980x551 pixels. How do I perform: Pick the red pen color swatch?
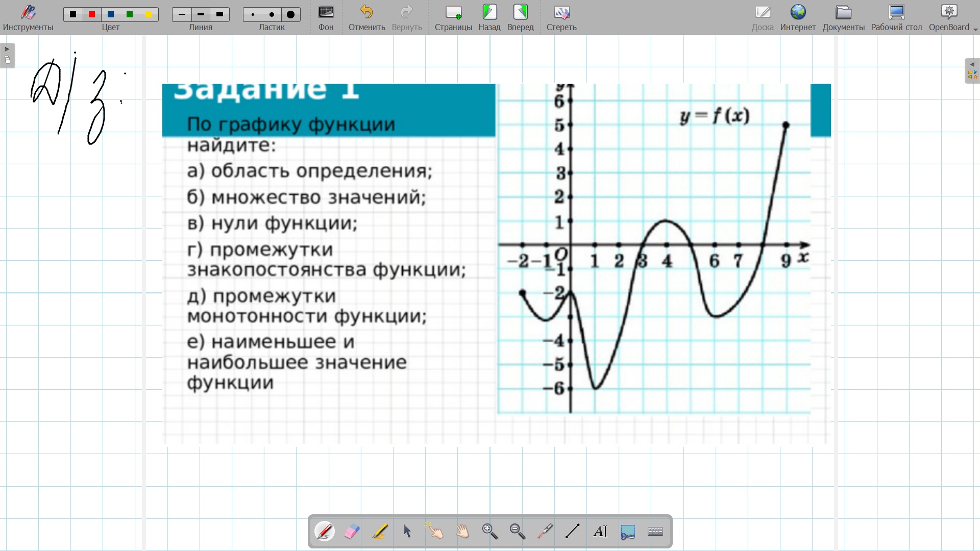pyautogui.click(x=92, y=15)
